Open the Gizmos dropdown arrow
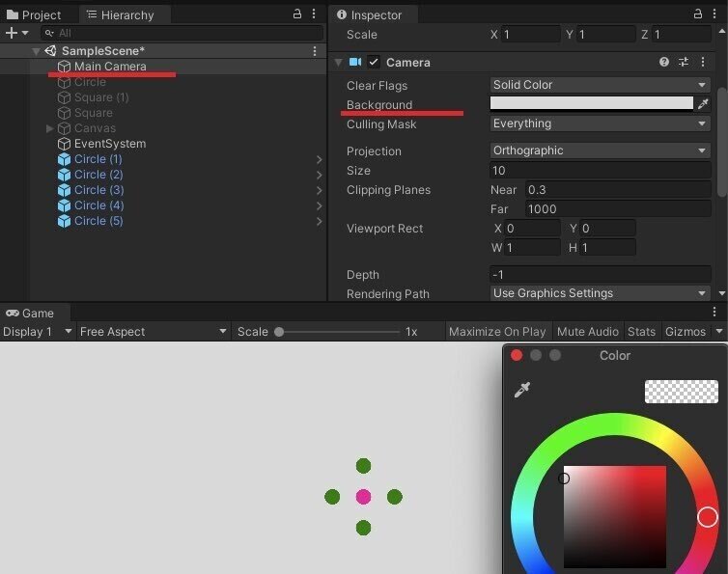The image size is (728, 574). pos(719,331)
